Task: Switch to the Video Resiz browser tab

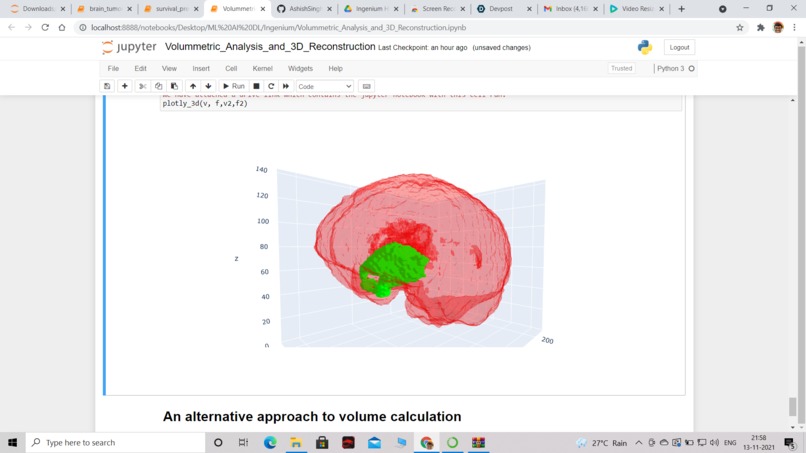Action: click(637, 9)
